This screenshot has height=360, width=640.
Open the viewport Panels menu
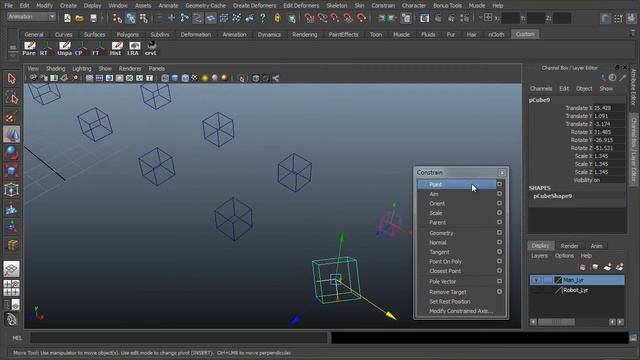[157, 69]
